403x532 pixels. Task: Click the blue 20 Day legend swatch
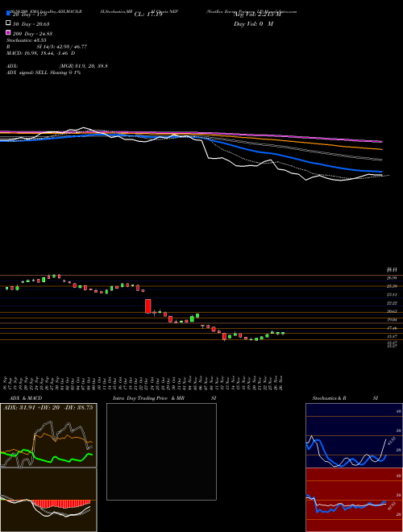click(8, 14)
